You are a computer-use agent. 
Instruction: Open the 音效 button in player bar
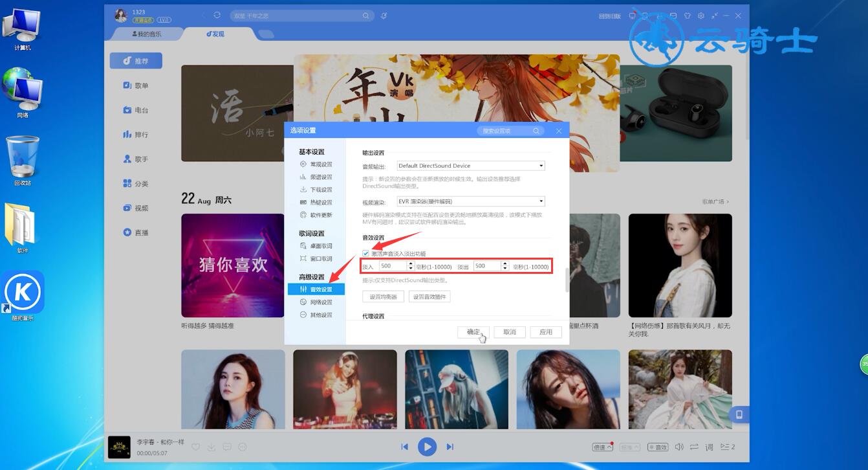[x=658, y=447]
